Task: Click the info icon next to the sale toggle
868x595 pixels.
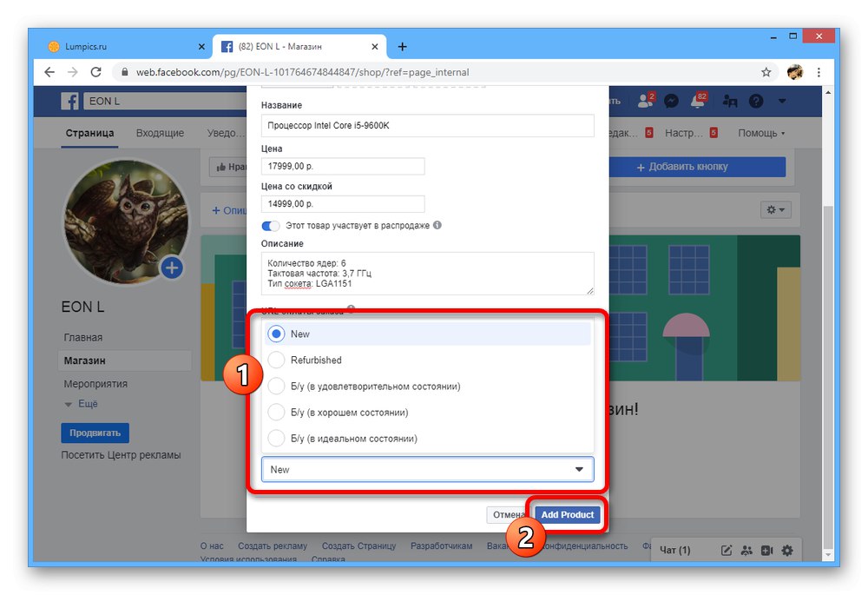Action: [x=437, y=225]
